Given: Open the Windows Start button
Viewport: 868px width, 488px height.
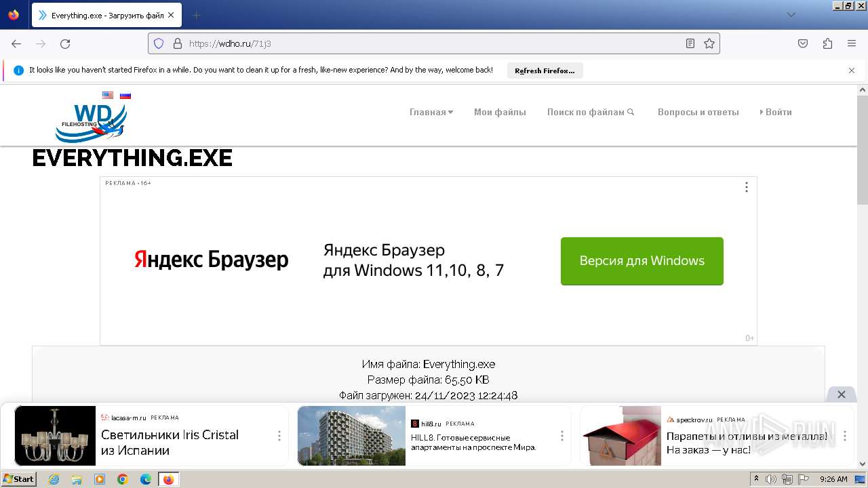Looking at the screenshot, I should tap(18, 479).
